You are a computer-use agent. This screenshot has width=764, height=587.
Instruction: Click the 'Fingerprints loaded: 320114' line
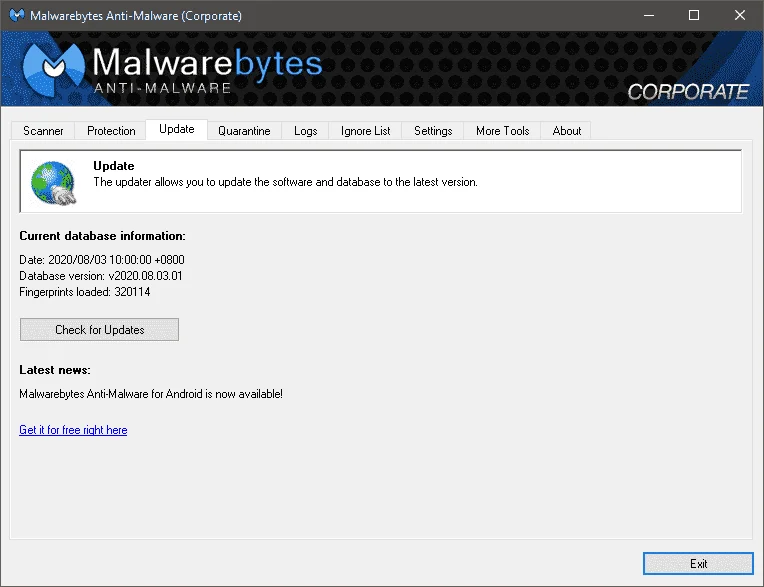click(x=85, y=292)
